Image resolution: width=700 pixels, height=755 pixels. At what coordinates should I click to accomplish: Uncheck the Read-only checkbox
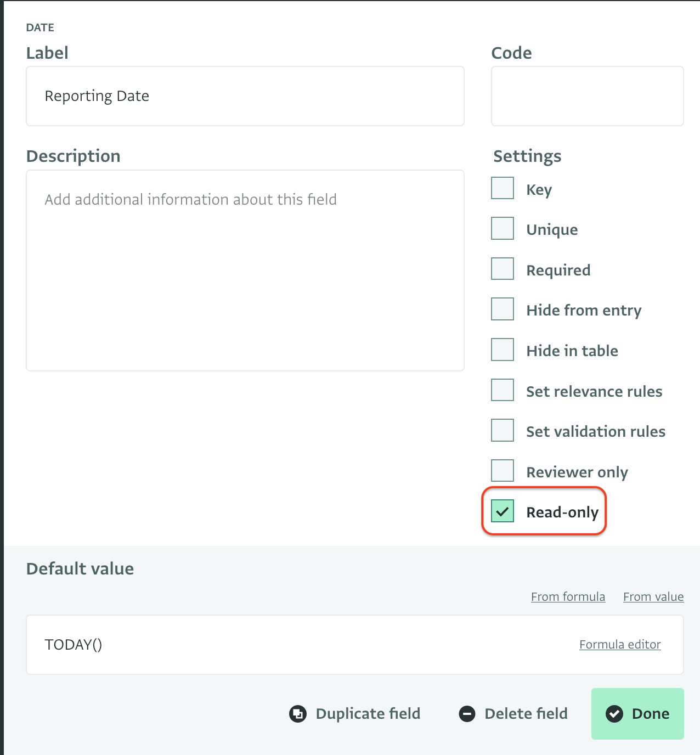[503, 511]
